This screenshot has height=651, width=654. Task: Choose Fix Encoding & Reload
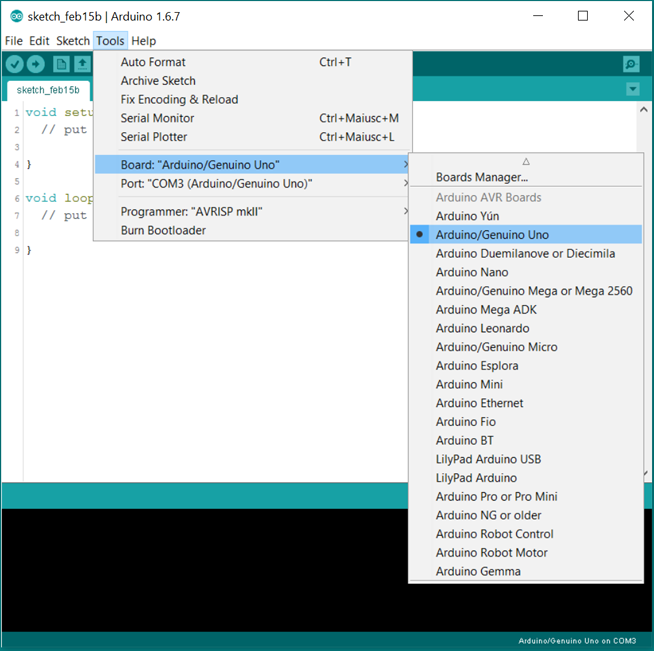(253, 100)
